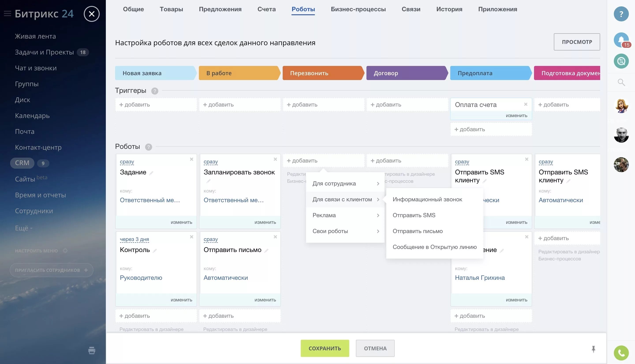
Task: Click help icon next to Триггеры
Action: pyautogui.click(x=155, y=91)
